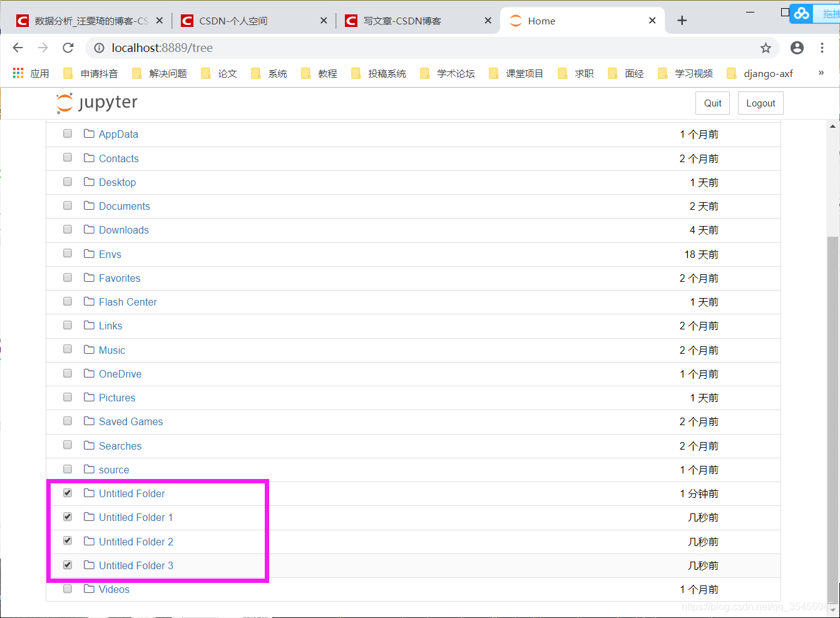Bookmark this page with the star icon
Viewport: 840px width, 618px height.
(x=766, y=48)
